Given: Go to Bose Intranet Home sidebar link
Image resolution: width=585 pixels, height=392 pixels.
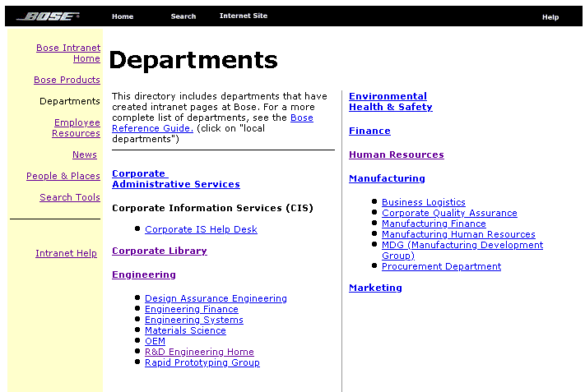Looking at the screenshot, I should tap(69, 53).
